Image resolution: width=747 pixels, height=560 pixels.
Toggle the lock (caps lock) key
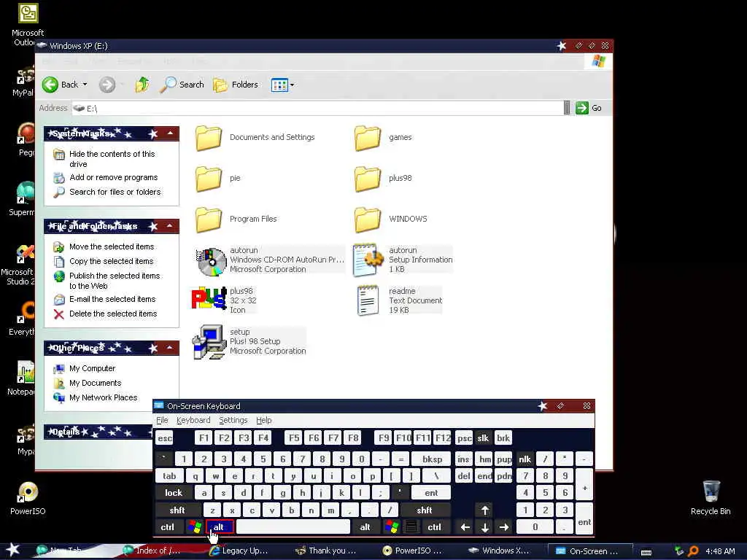174,493
